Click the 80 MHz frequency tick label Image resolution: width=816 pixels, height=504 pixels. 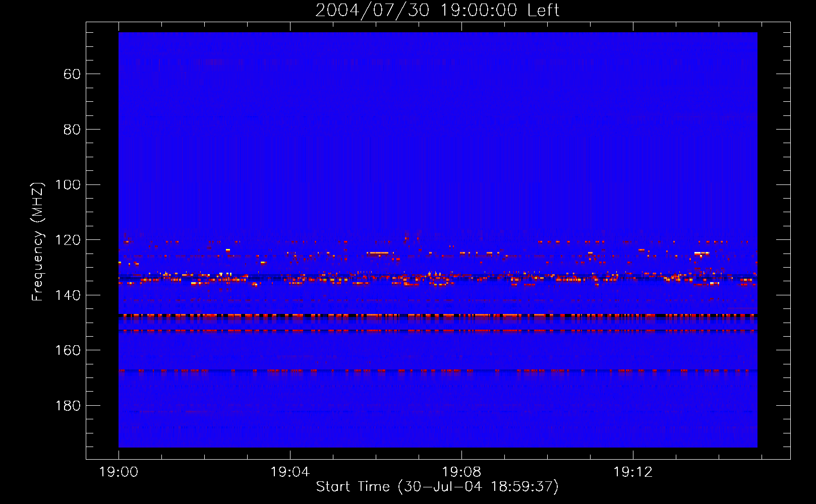[72, 130]
